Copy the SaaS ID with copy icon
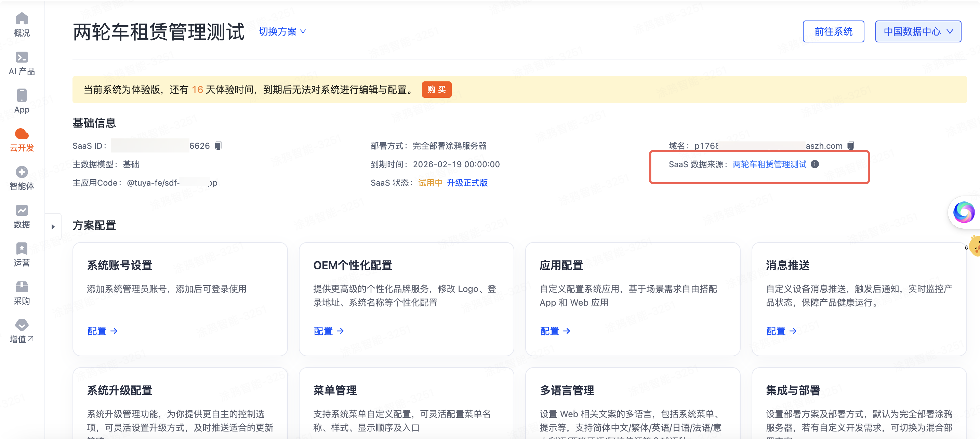980x439 pixels. pos(218,146)
